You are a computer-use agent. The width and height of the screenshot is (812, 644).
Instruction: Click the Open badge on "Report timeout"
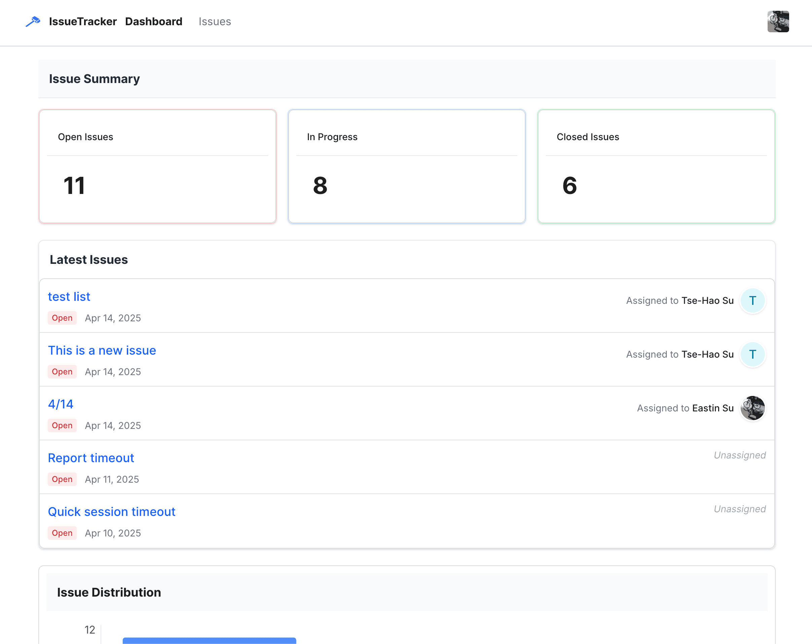[62, 479]
